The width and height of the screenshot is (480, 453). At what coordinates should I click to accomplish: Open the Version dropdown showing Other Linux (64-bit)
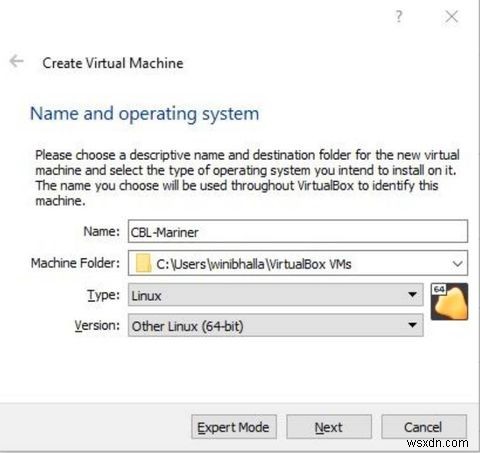click(275, 325)
